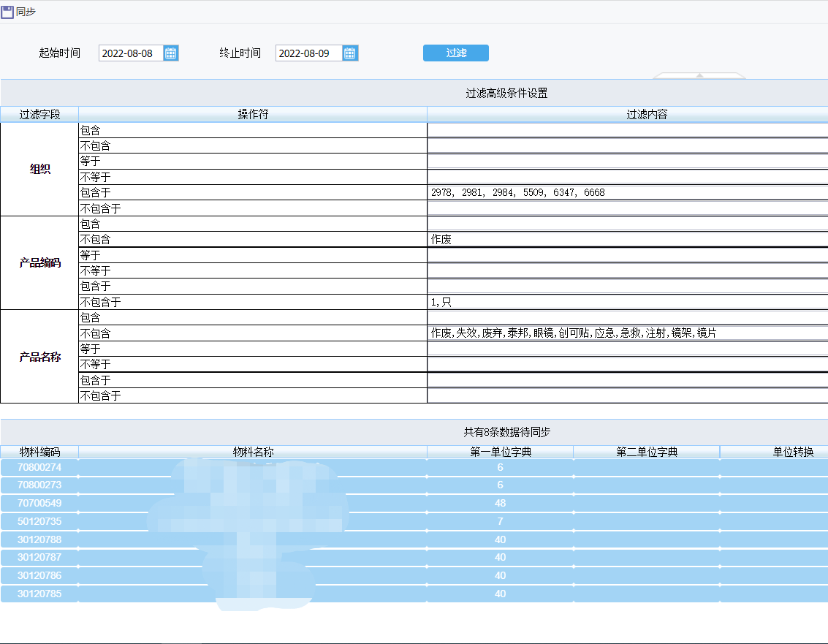Select material row 50120735
This screenshot has height=644, width=828.
pyautogui.click(x=414, y=521)
